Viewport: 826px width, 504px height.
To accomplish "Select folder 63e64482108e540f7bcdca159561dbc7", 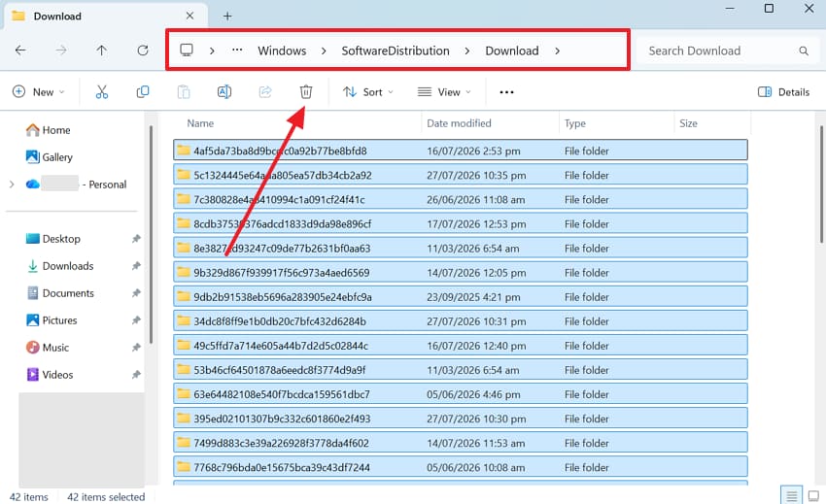I will (461, 394).
